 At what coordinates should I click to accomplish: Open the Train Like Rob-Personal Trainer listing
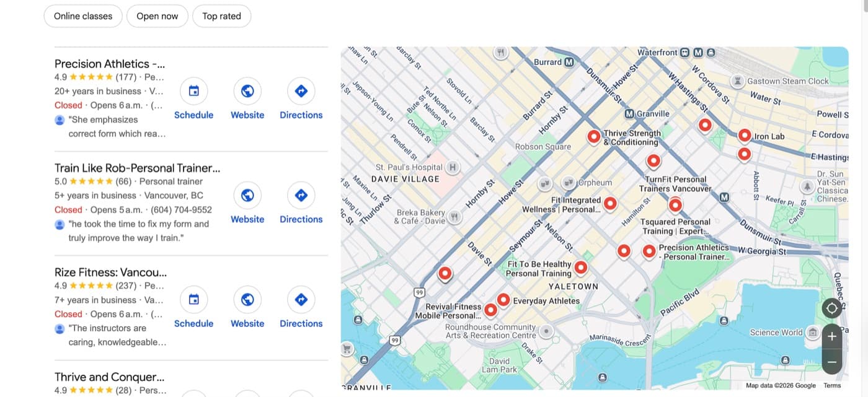click(138, 168)
